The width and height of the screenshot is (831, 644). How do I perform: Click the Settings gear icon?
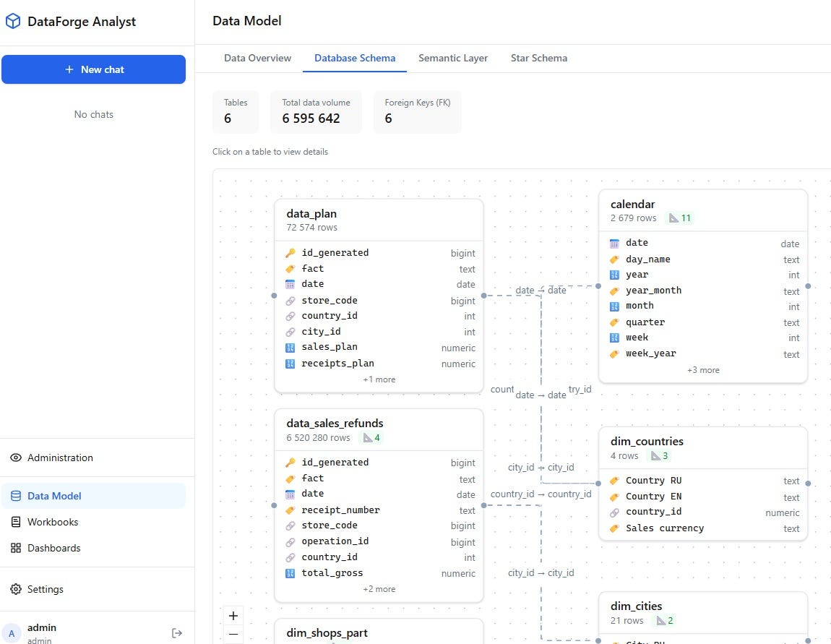pos(16,589)
